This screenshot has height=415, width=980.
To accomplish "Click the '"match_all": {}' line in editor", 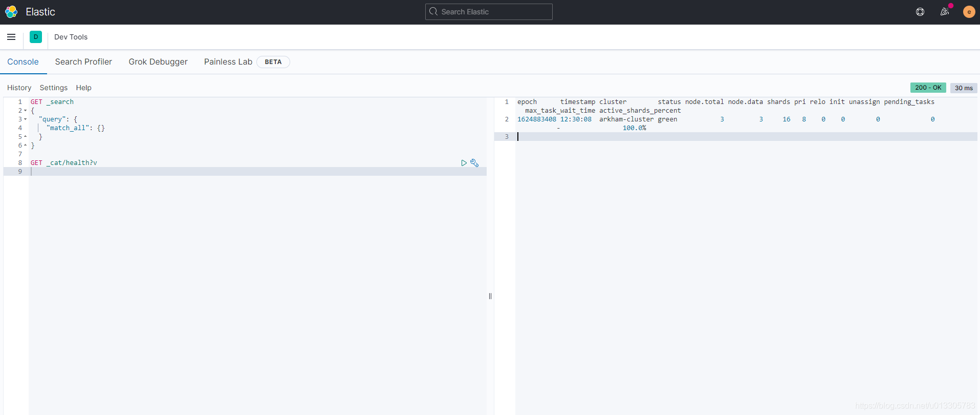I will pyautogui.click(x=76, y=128).
